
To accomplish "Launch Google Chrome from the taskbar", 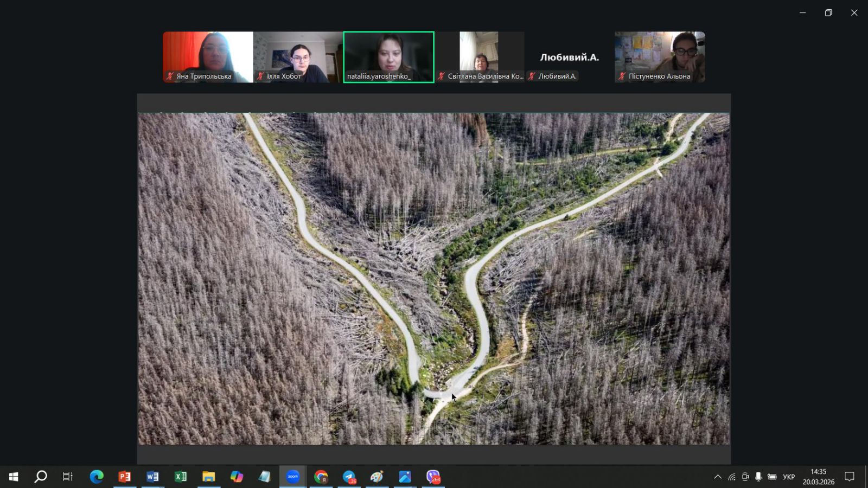I will coord(321,477).
